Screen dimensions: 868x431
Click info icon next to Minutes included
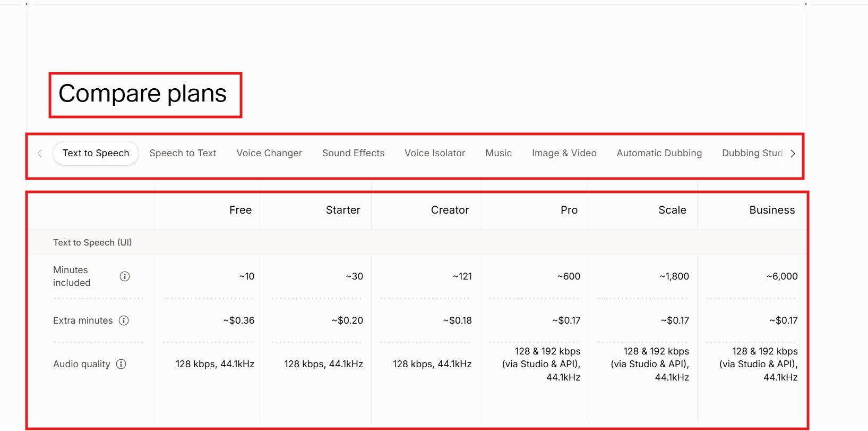click(x=125, y=276)
